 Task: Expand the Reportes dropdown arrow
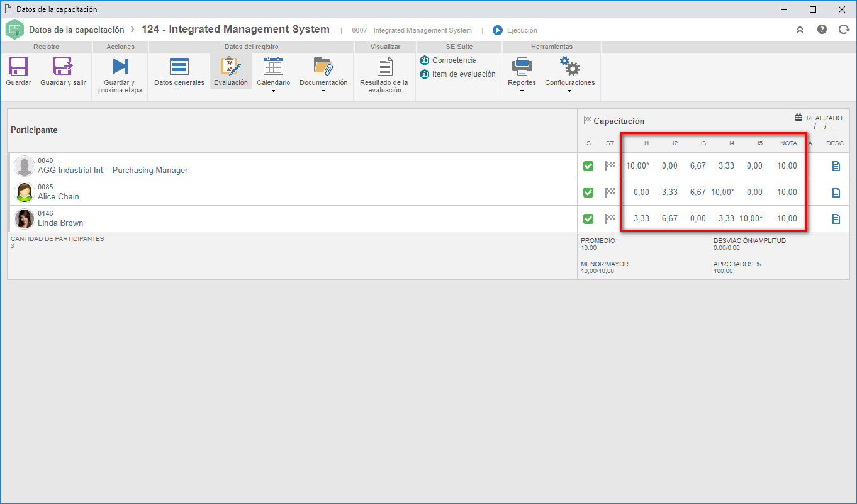tap(522, 91)
